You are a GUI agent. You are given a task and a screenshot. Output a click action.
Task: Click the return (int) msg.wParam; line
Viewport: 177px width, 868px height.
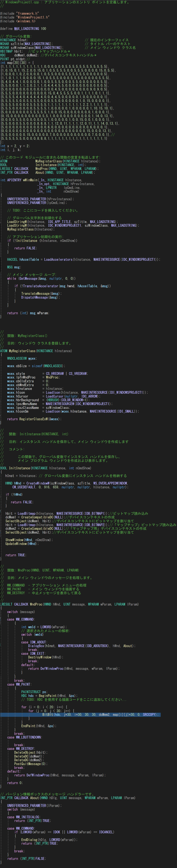(28, 313)
